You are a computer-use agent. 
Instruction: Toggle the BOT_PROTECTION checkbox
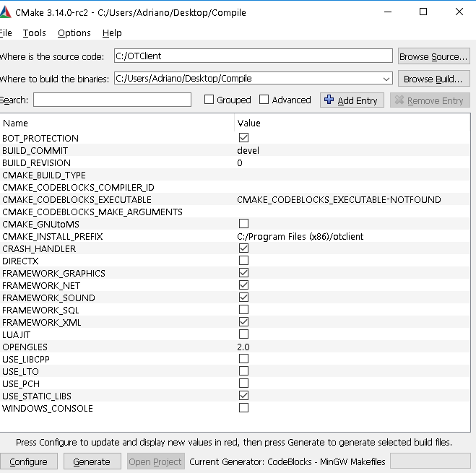click(x=243, y=137)
